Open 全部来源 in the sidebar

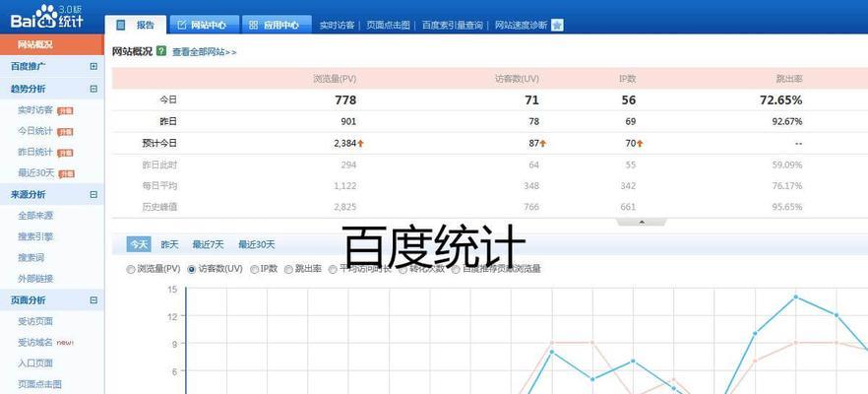tap(35, 216)
